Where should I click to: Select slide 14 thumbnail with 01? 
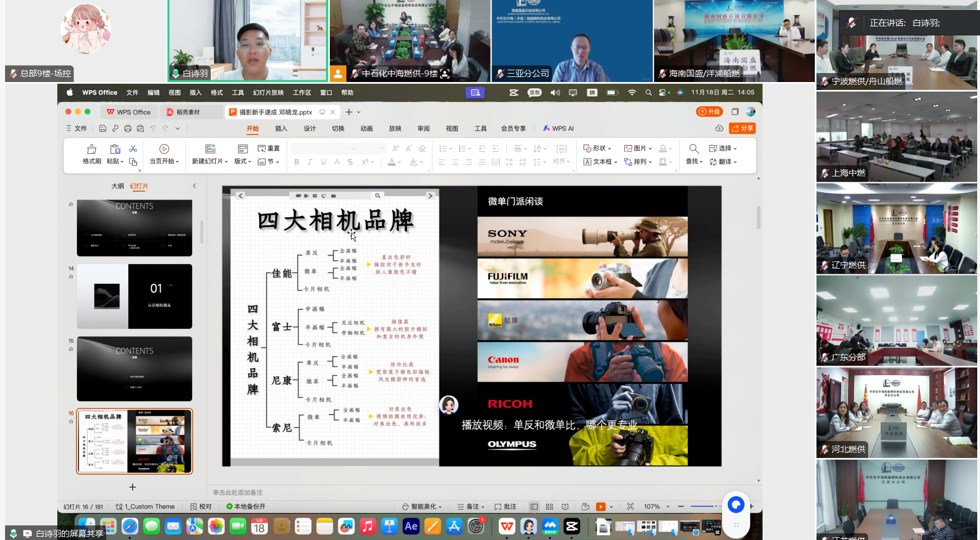[x=134, y=296]
